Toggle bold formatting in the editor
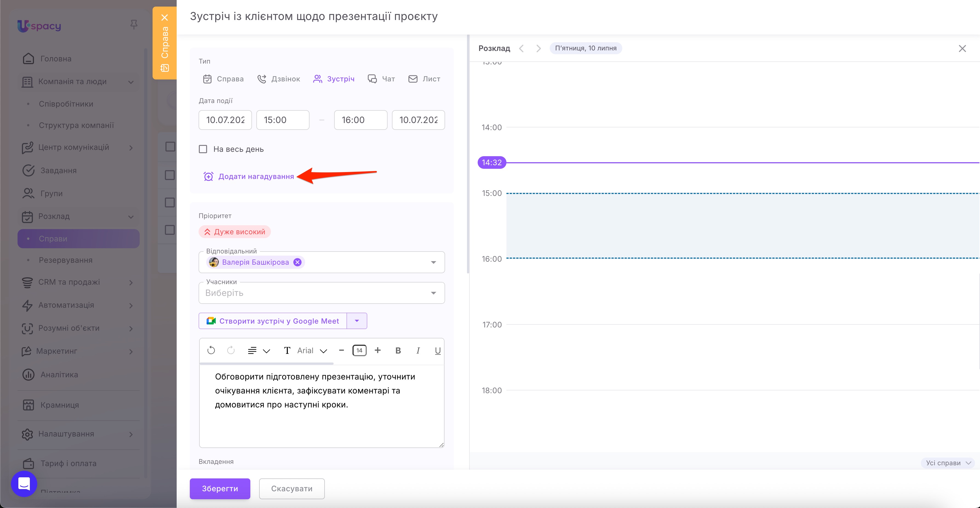The image size is (980, 508). (x=398, y=350)
